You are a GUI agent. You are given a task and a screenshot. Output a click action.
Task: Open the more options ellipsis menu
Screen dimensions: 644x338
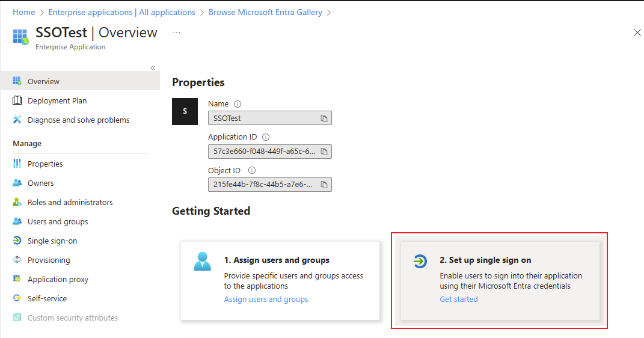tap(177, 32)
